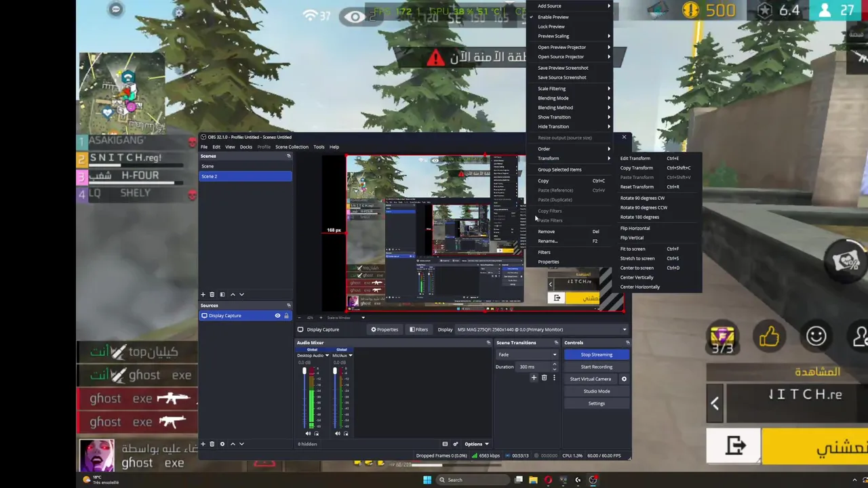Click the Stop Streaming button
The height and width of the screenshot is (488, 868).
click(596, 354)
